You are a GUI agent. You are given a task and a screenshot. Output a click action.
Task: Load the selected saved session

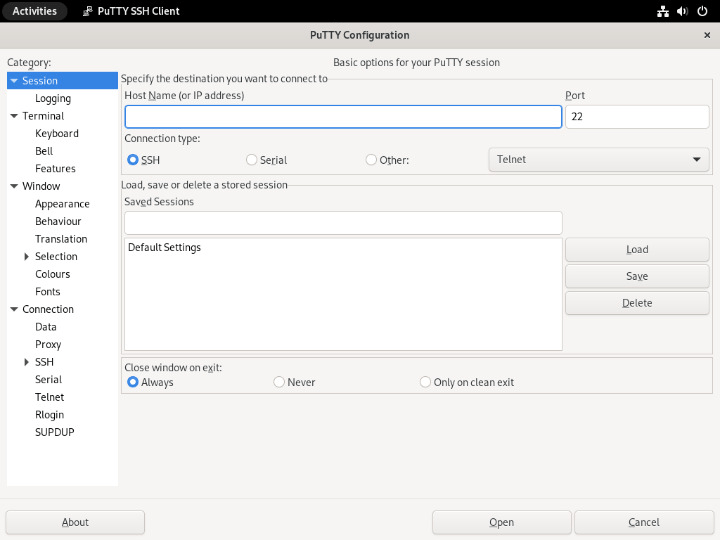pyautogui.click(x=637, y=249)
